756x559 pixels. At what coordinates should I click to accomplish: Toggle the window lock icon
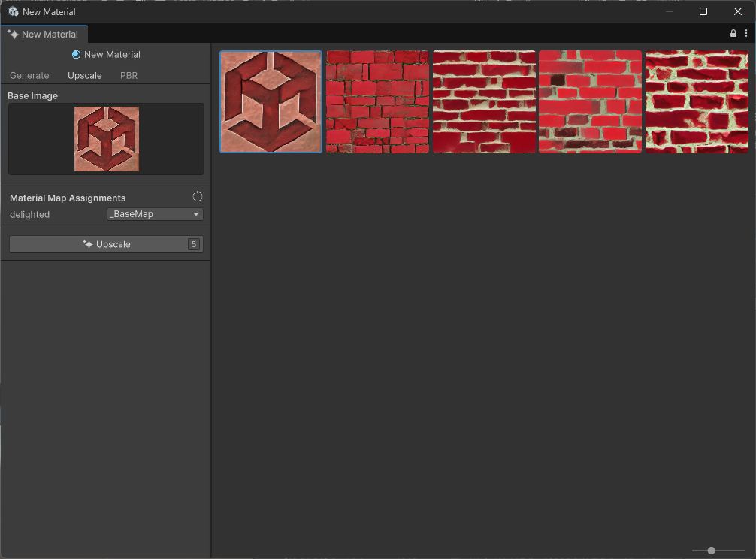(733, 33)
